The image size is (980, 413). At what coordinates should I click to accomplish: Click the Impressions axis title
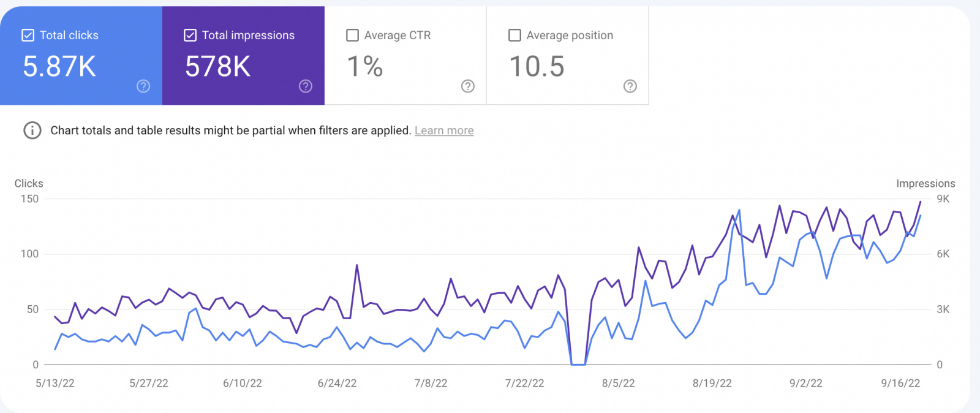[925, 183]
